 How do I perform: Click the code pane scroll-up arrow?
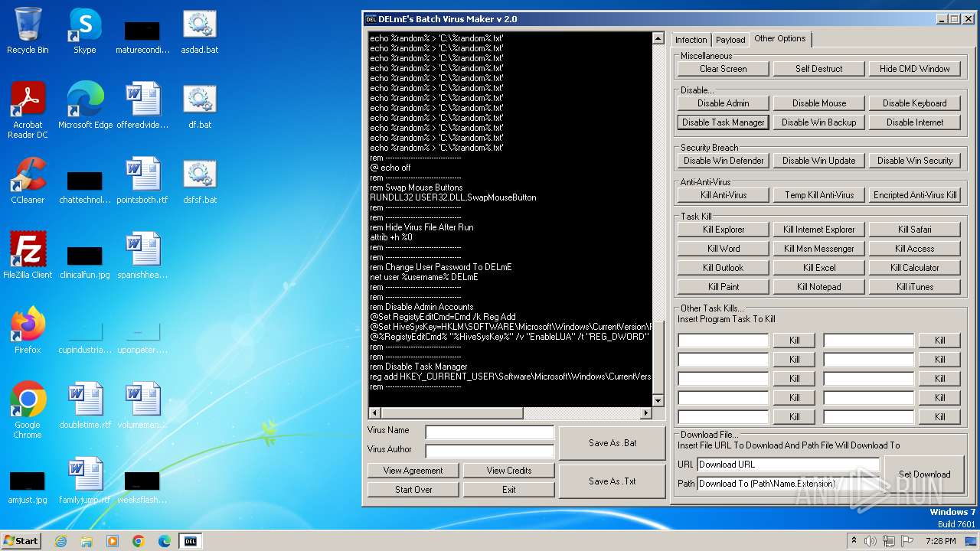[658, 38]
